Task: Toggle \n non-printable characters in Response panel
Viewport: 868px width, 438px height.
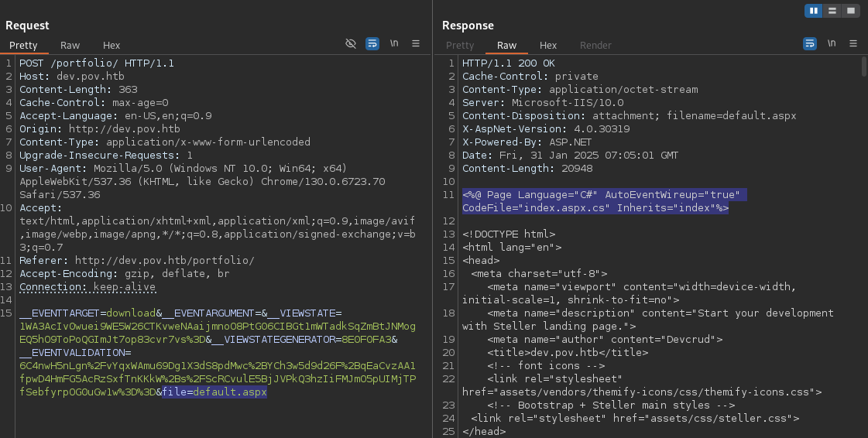Action: click(832, 44)
